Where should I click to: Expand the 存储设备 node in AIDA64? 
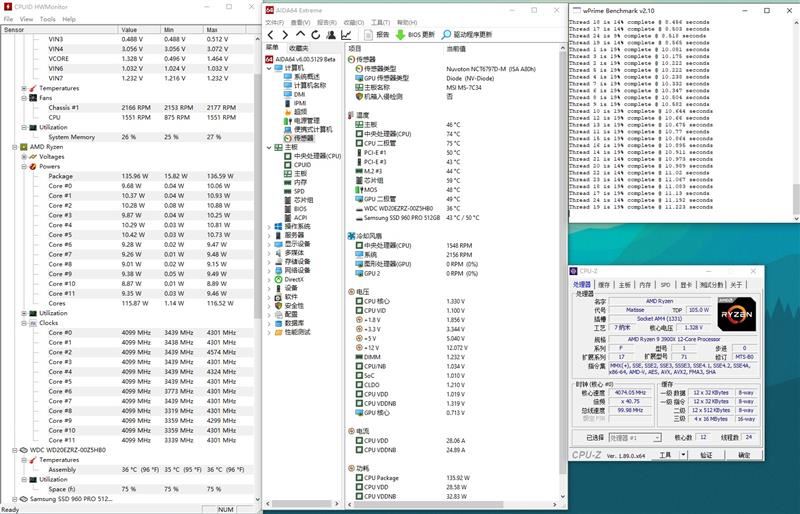(269, 262)
